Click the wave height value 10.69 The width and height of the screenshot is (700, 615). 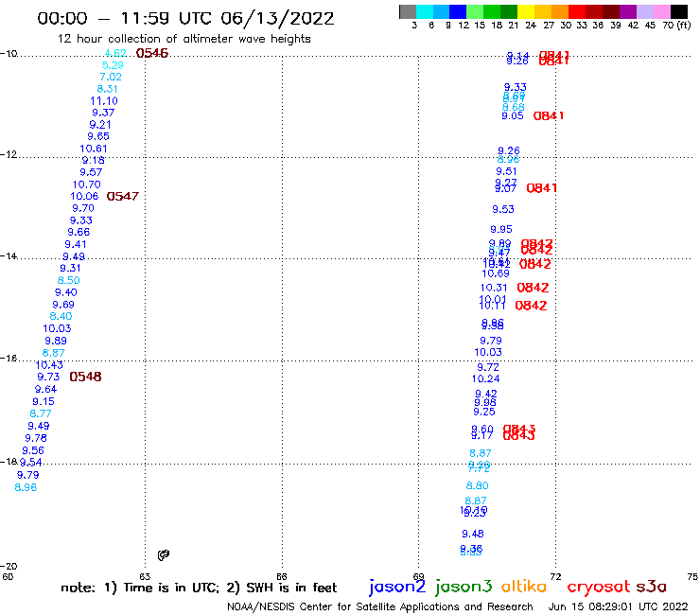496,273
